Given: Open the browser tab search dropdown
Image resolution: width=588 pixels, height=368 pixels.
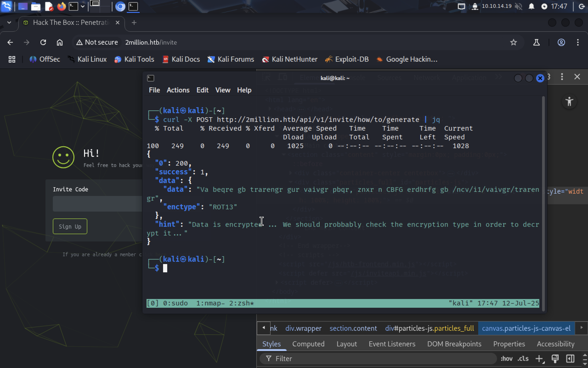Looking at the screenshot, I should coord(9,23).
